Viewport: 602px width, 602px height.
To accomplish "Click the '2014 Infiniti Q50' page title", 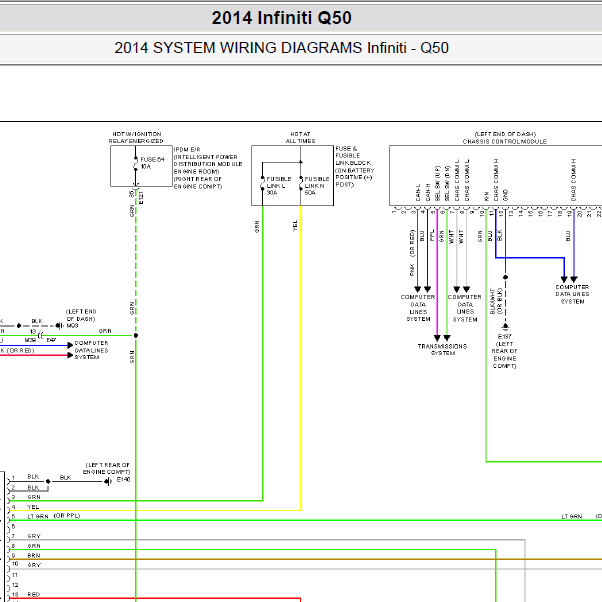I will pyautogui.click(x=281, y=18).
